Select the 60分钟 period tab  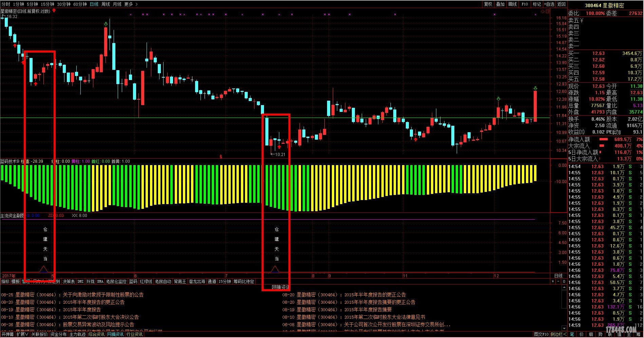coord(80,4)
